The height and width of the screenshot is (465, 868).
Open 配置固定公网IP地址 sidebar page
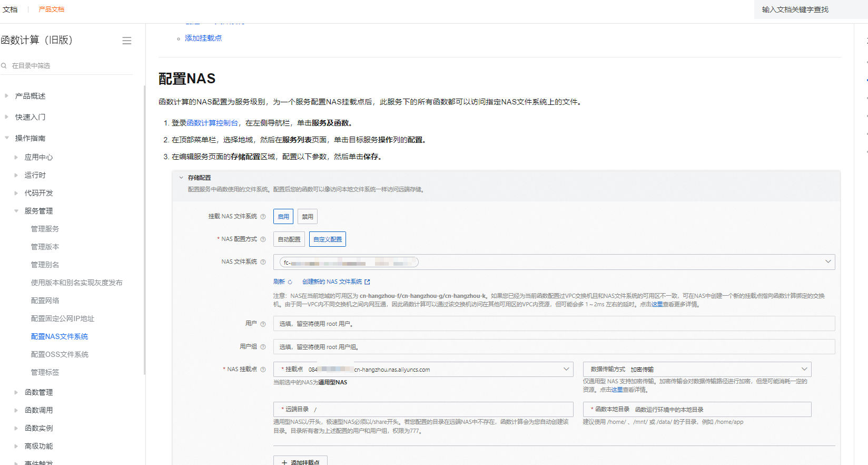coord(62,318)
